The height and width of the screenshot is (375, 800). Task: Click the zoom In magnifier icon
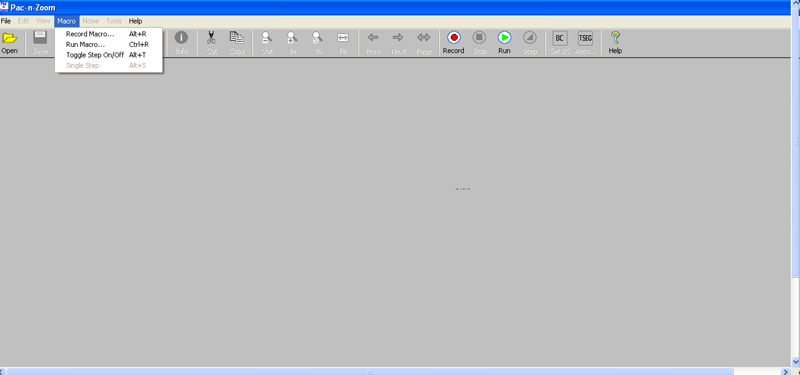[292, 37]
